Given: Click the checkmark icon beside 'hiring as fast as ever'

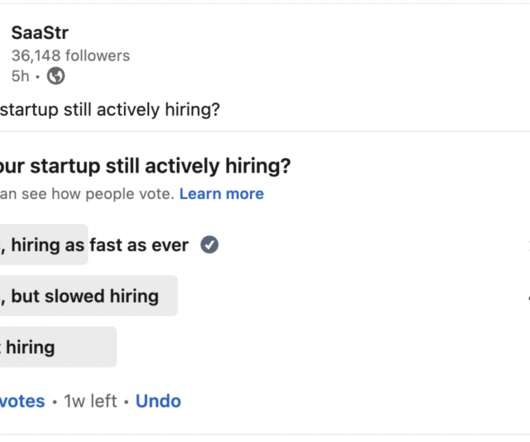Looking at the screenshot, I should [x=210, y=245].
